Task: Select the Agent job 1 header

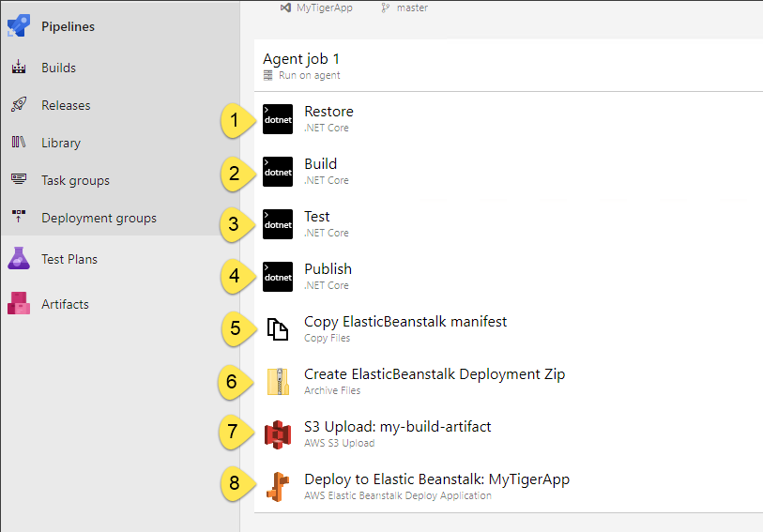Action: coord(301,59)
